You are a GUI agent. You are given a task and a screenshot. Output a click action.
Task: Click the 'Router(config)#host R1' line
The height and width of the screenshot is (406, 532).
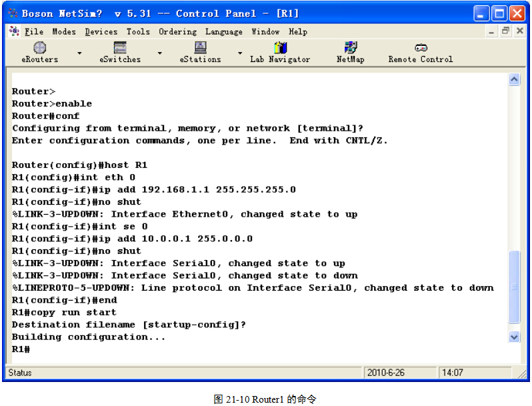click(80, 165)
